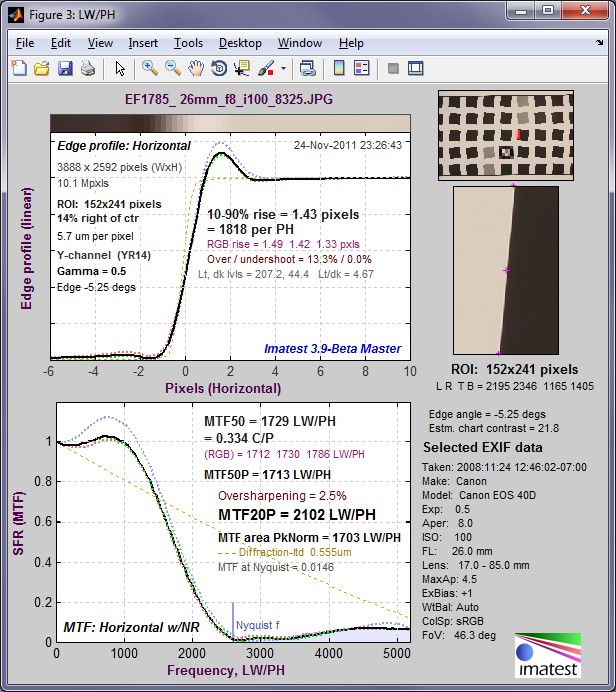This screenshot has width=616, height=692.
Task: Click the Show Plot Tools icon
Action: [416, 68]
